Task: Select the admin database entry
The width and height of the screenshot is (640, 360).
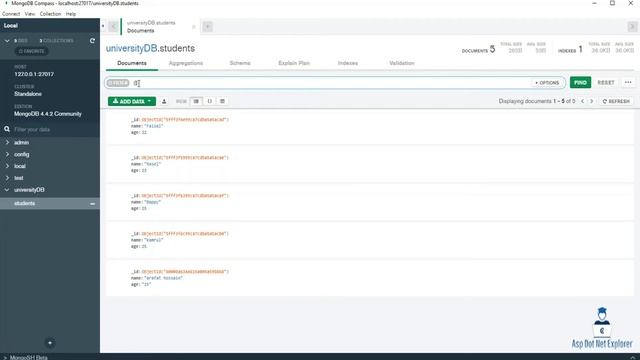Action: coord(21,142)
